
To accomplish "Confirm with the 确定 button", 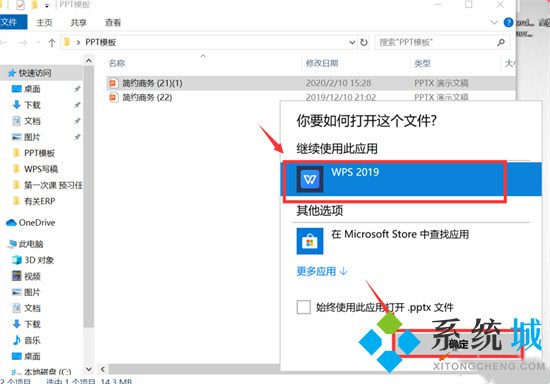I will click(458, 344).
